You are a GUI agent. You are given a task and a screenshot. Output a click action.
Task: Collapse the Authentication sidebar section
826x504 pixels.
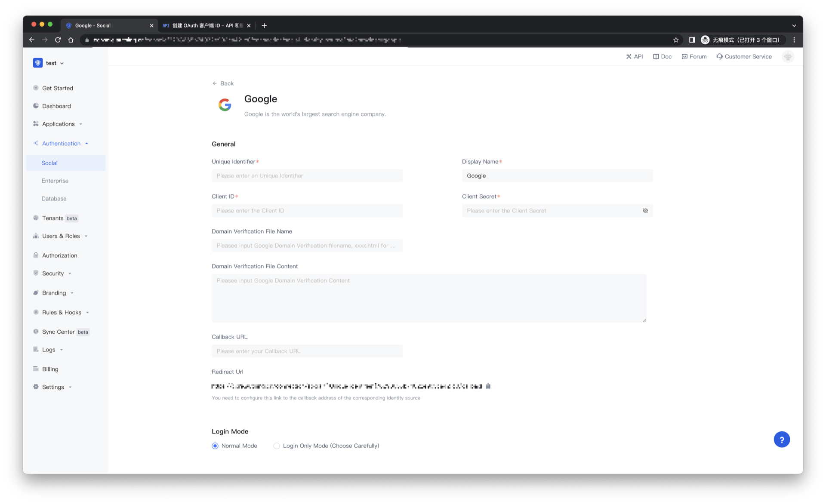point(61,144)
